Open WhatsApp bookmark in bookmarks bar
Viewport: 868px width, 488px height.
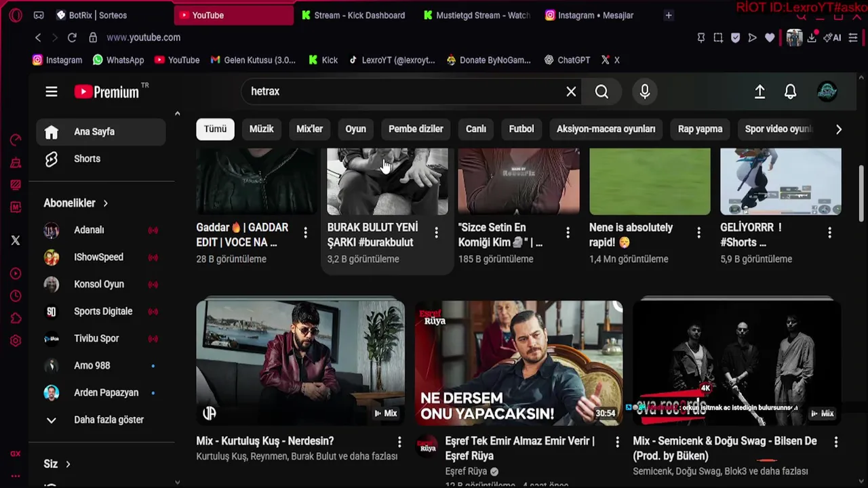(119, 60)
